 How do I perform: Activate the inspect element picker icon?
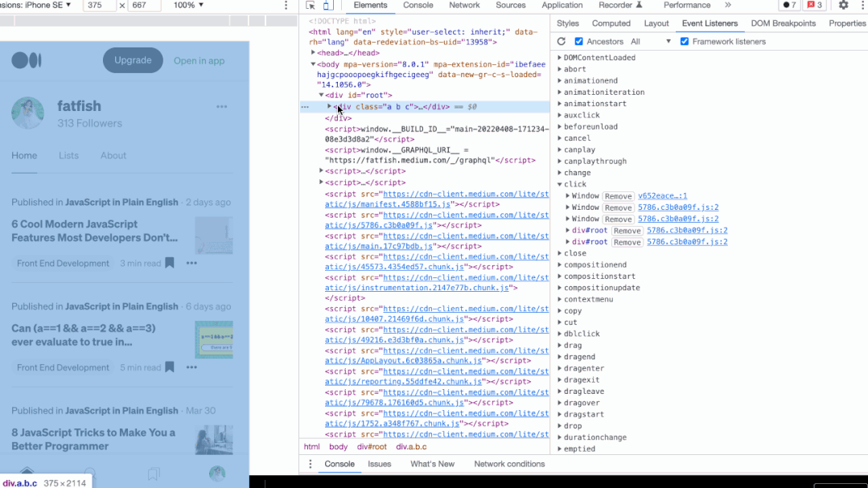coord(310,6)
